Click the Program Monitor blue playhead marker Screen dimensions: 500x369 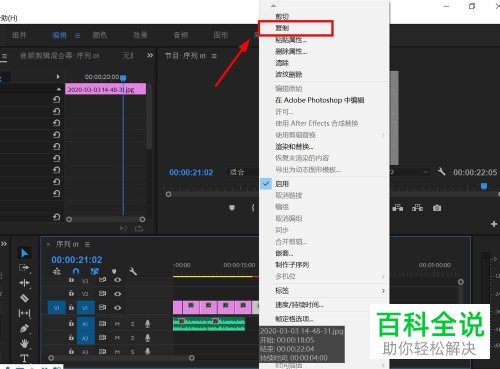[x=484, y=186]
